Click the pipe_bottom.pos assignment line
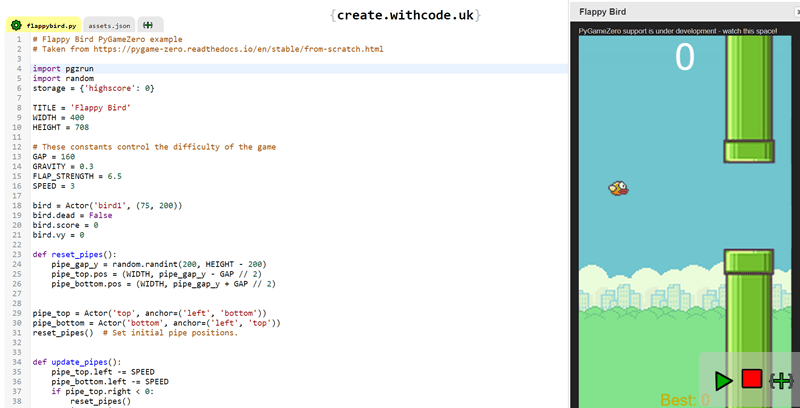 coord(163,284)
